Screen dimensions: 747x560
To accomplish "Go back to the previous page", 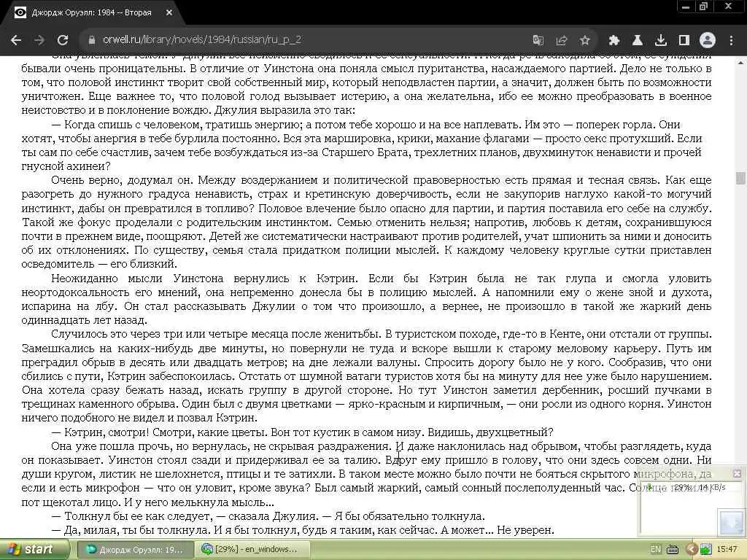I will pyautogui.click(x=16, y=40).
